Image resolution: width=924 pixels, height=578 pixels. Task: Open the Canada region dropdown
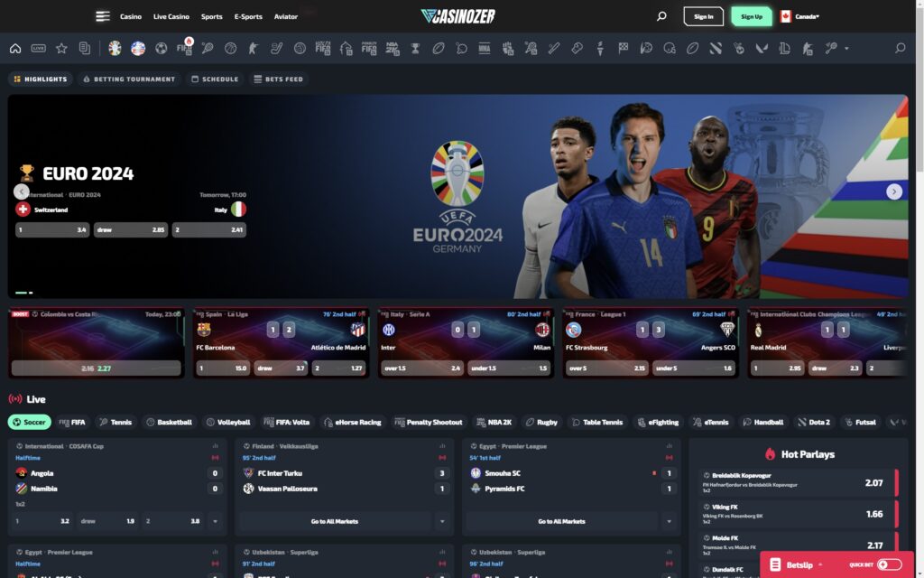click(x=799, y=16)
